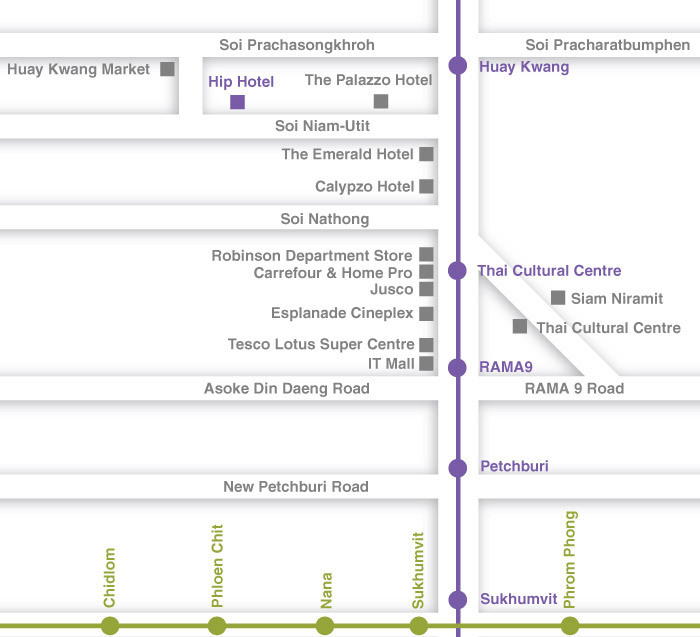This screenshot has width=700, height=637.
Task: Click the RAMA9 station label
Action: coord(506,367)
